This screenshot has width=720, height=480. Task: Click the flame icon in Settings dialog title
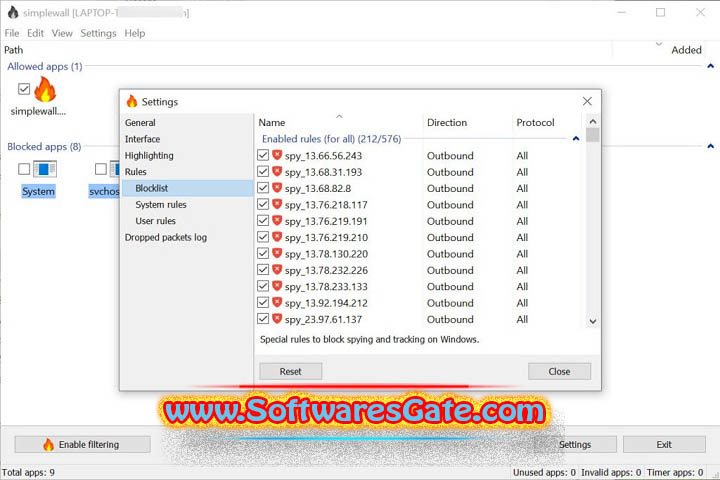point(132,101)
